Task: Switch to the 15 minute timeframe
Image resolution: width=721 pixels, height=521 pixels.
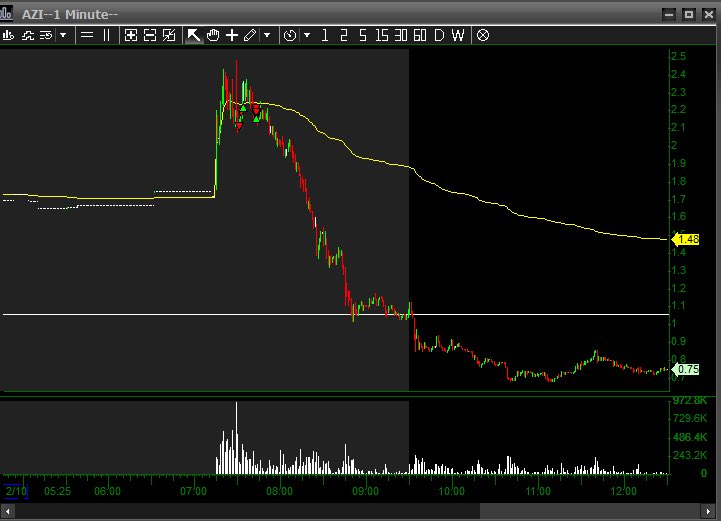Action: click(382, 35)
